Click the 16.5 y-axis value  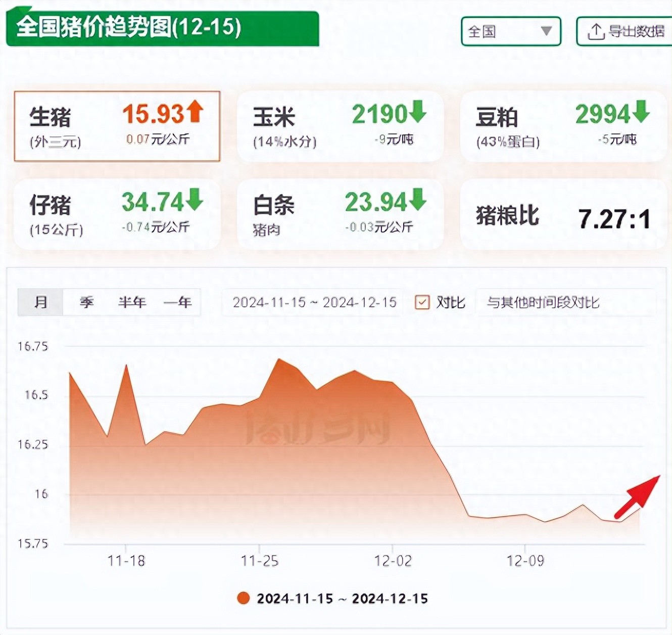[36, 395]
